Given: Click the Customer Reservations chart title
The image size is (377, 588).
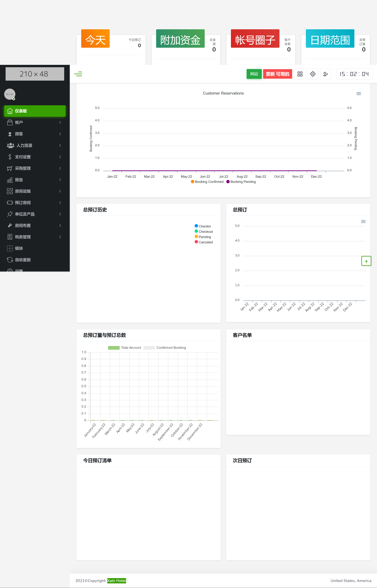Looking at the screenshot, I should pos(223,93).
